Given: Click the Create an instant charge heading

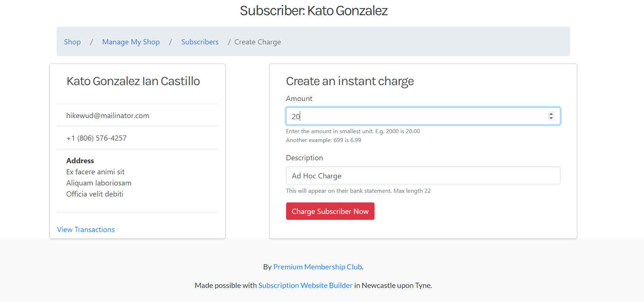Looking at the screenshot, I should pyautogui.click(x=350, y=81).
